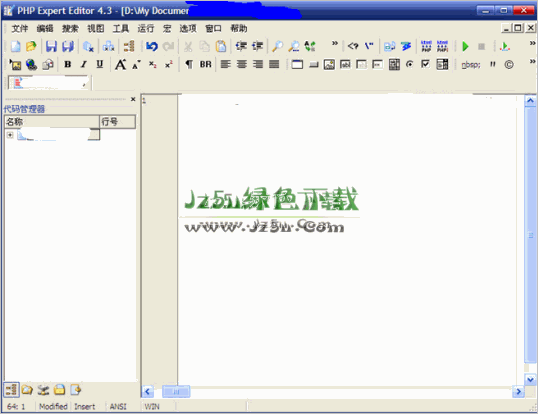Expand hidden first toolbar buttons chevron
The height and width of the screenshot is (414, 538).
click(335, 44)
